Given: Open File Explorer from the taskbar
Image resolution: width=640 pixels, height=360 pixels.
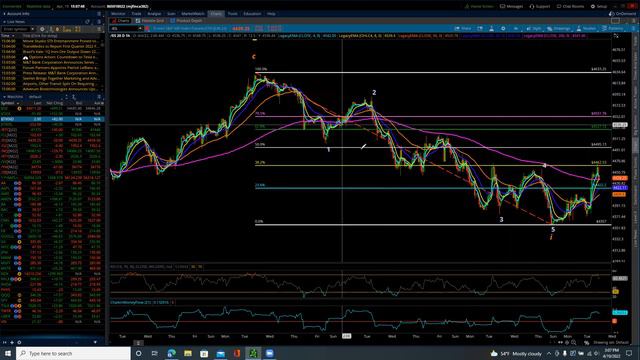Looking at the screenshot, I should (188, 353).
